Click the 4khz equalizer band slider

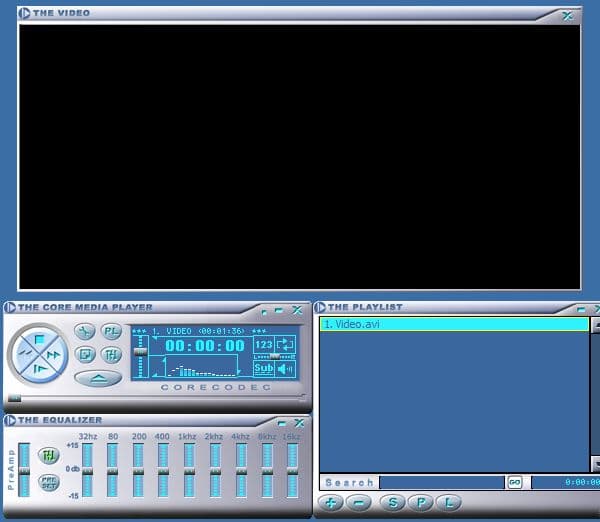(x=241, y=470)
